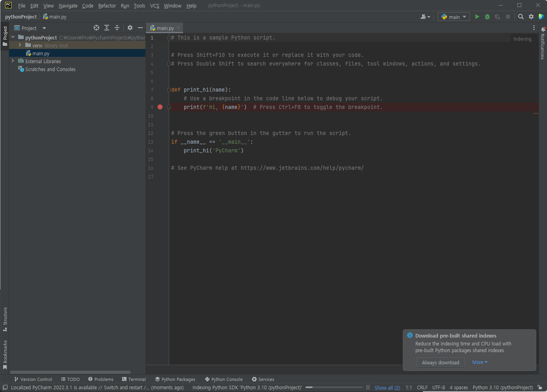Open the More dropdown in notification
The image size is (547, 392).
click(480, 362)
